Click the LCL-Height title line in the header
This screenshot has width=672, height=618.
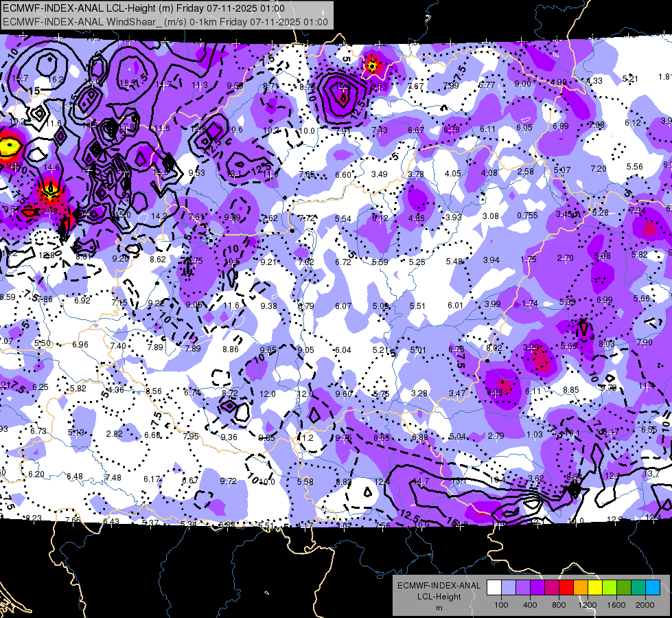[143, 8]
